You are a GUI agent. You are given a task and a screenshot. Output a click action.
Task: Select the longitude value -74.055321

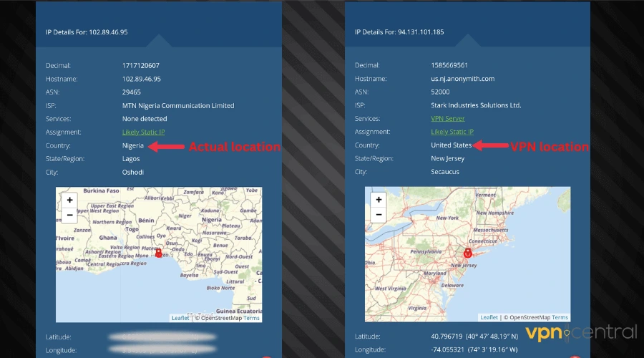pos(447,350)
